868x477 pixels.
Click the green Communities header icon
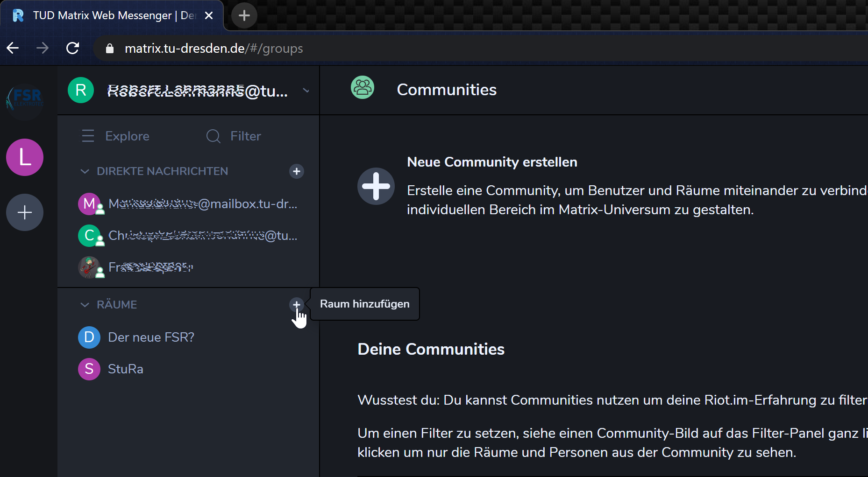pos(363,88)
